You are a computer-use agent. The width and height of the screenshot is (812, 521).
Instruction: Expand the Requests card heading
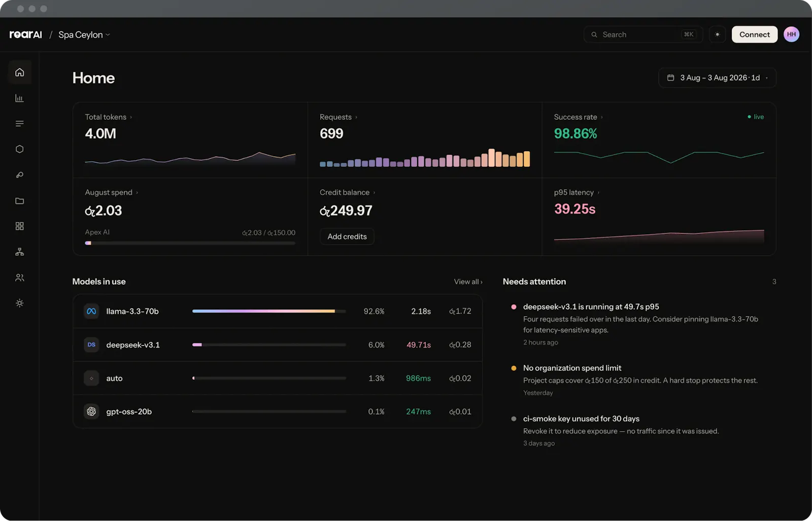point(339,117)
